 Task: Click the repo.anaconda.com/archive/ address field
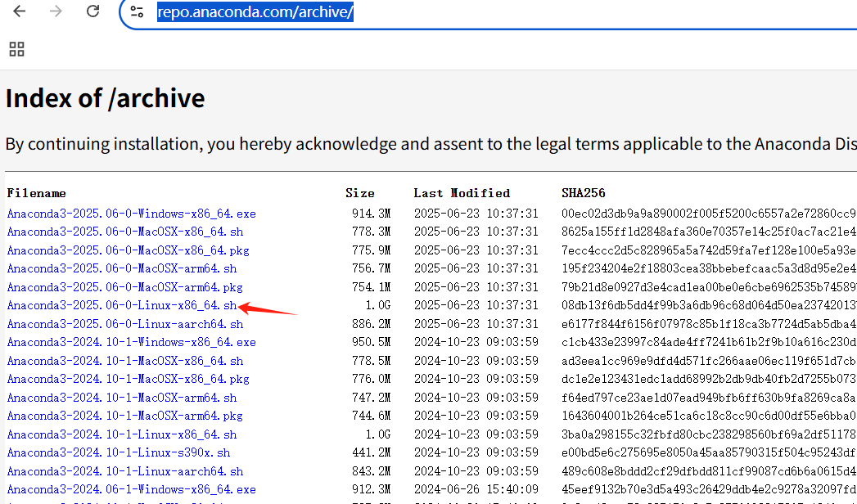point(255,11)
